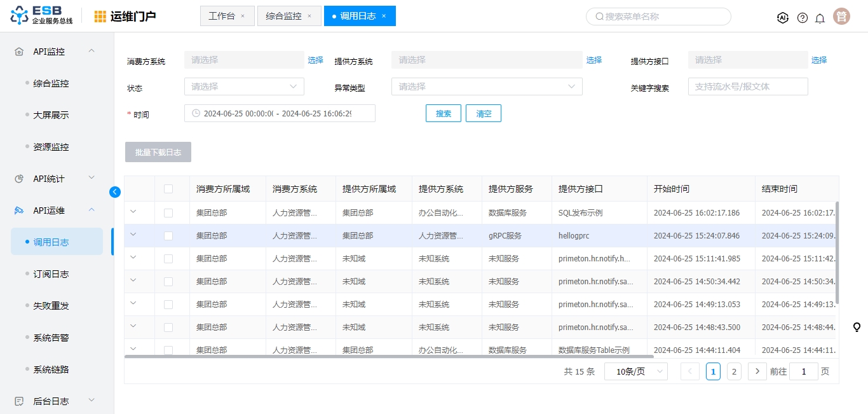Click the AI assistant icon in header

(x=783, y=18)
